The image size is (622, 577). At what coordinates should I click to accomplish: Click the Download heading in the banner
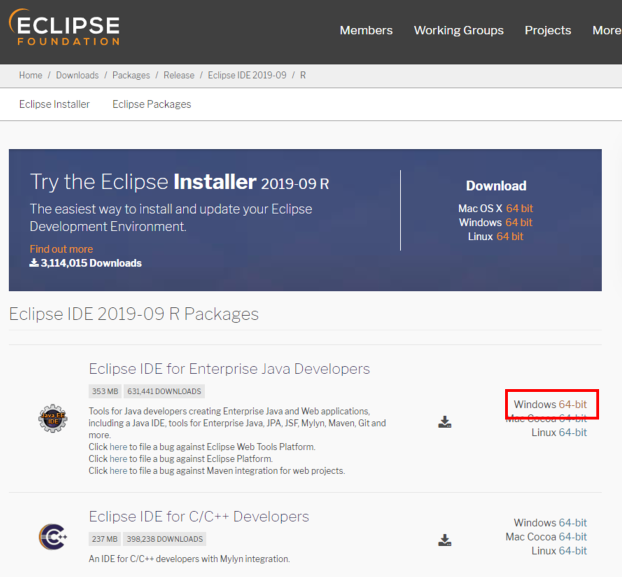[496, 186]
